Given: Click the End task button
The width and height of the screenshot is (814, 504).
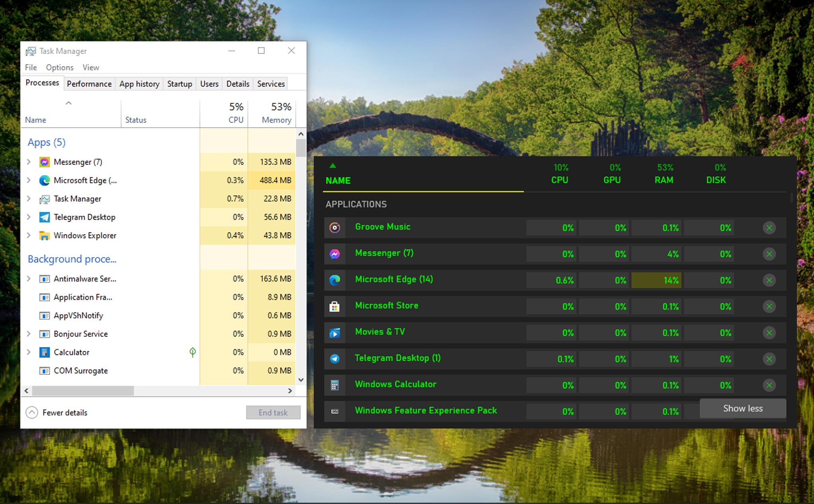Looking at the screenshot, I should click(273, 413).
